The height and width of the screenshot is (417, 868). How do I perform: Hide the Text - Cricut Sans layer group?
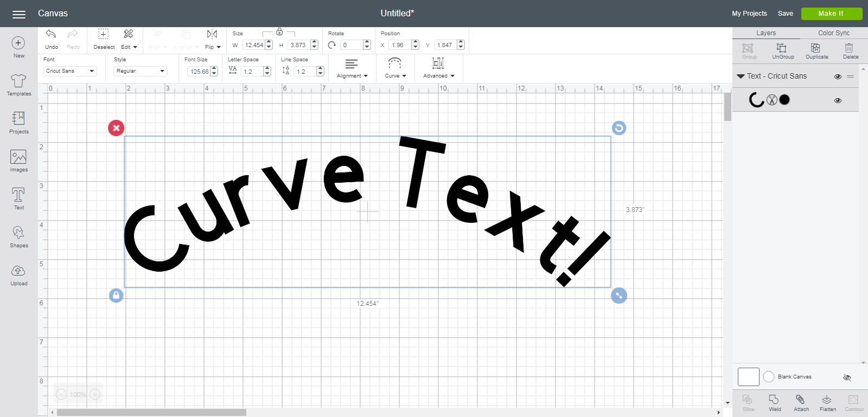[838, 76]
